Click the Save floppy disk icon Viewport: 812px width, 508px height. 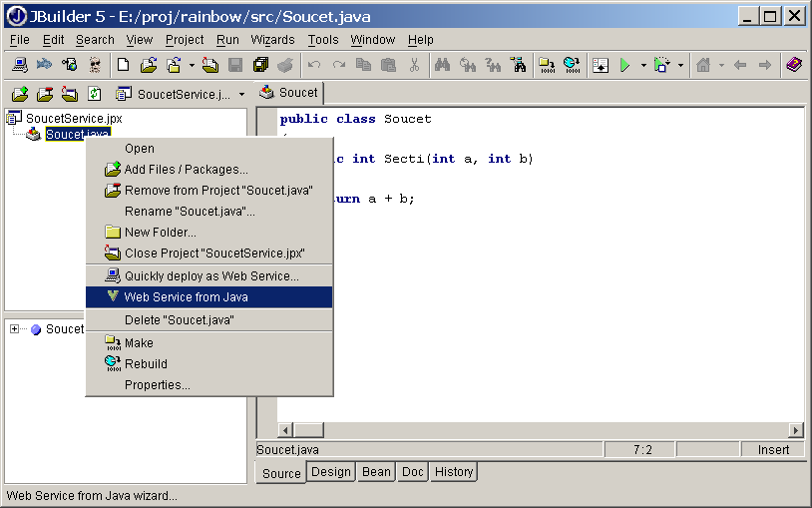[235, 65]
